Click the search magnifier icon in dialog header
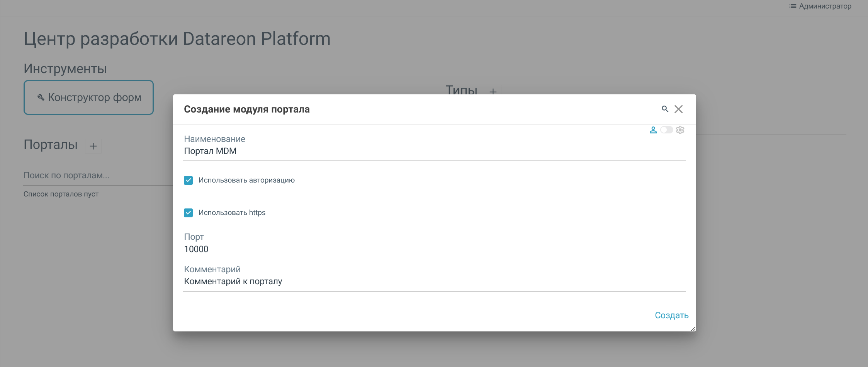 click(x=665, y=109)
